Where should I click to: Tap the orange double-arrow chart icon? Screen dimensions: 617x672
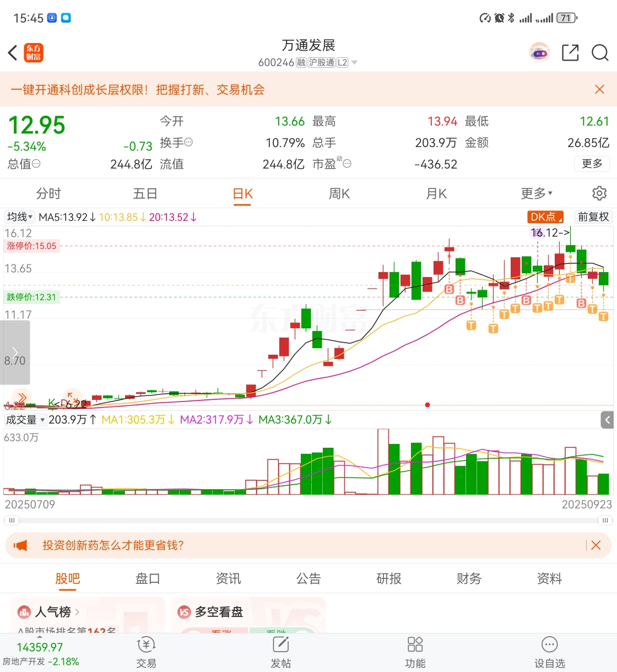click(x=22, y=397)
